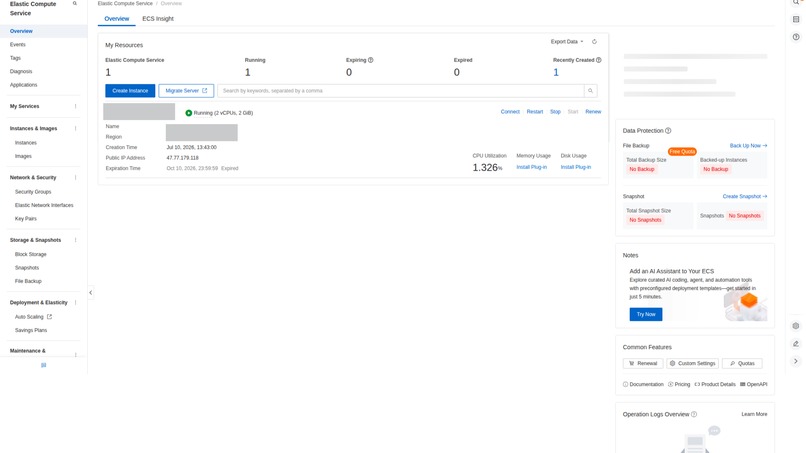
Task: Click the help icon beside Data Protection
Action: pos(668,131)
